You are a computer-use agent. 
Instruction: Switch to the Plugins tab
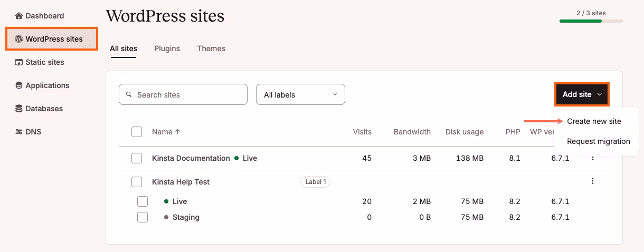coord(167,49)
